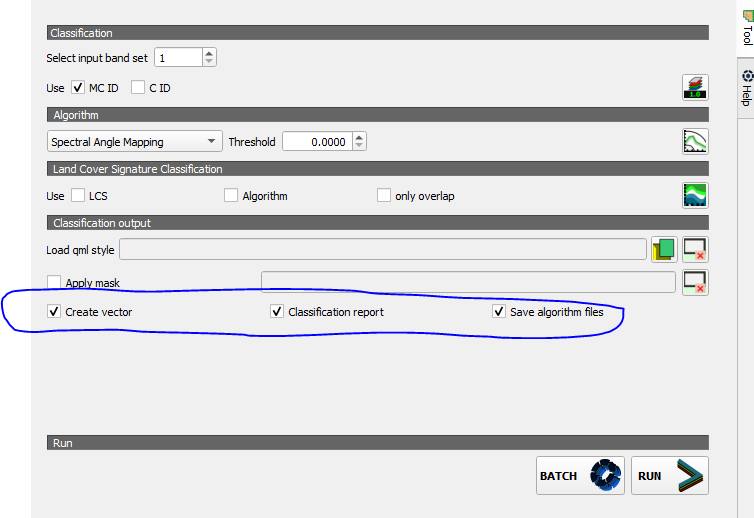
Task: Click the Load qml style label
Action: click(80, 250)
